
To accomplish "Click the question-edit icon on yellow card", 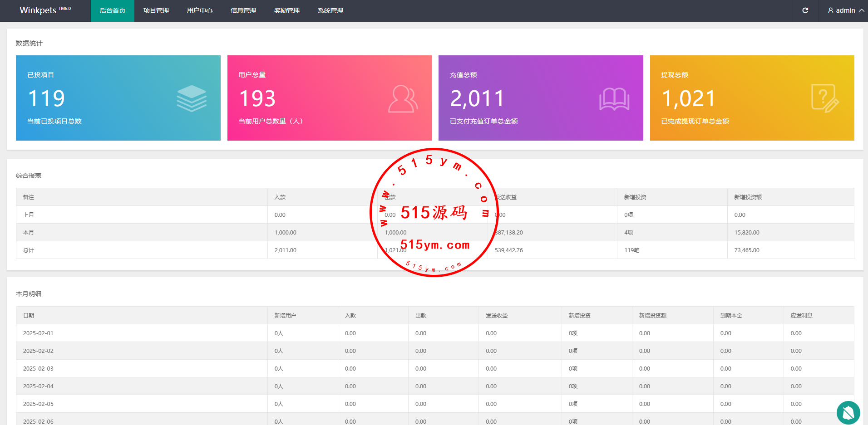I will tap(824, 98).
